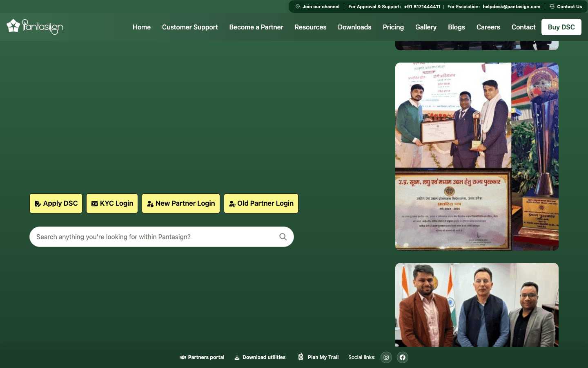The width and height of the screenshot is (588, 368).
Task: Click the search magnifier icon
Action: [x=283, y=237]
